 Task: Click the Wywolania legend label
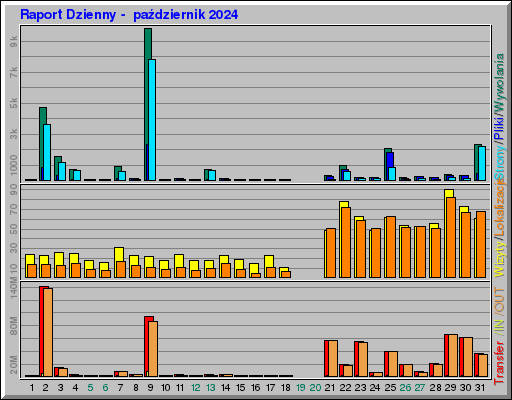tap(499, 83)
